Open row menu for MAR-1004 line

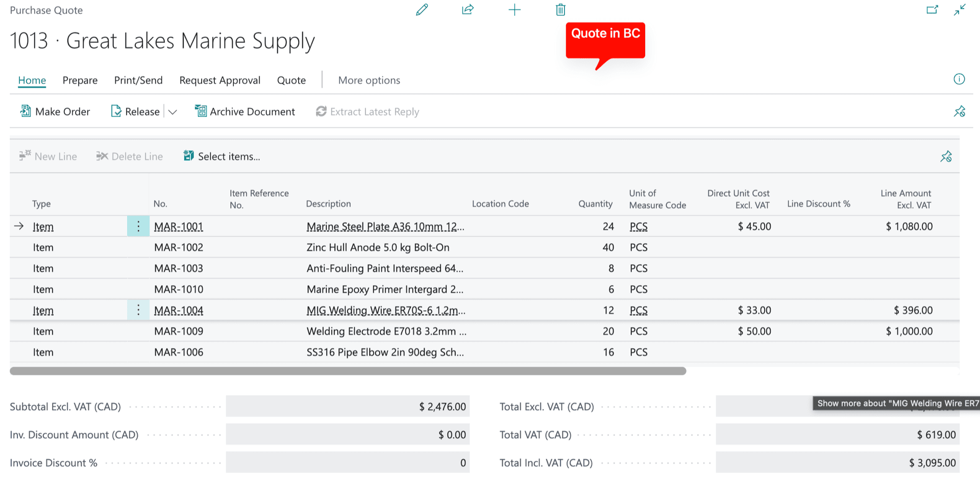(x=138, y=310)
